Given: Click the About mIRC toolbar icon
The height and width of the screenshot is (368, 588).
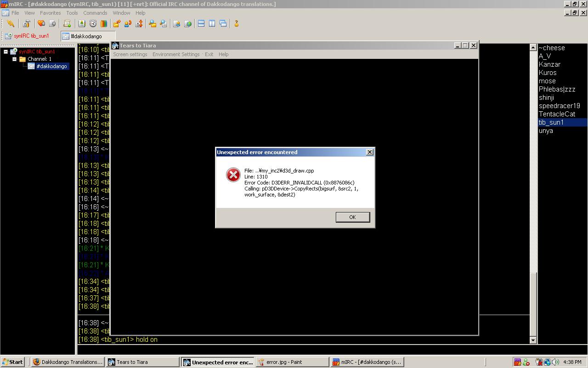Looking at the screenshot, I should (x=237, y=23).
